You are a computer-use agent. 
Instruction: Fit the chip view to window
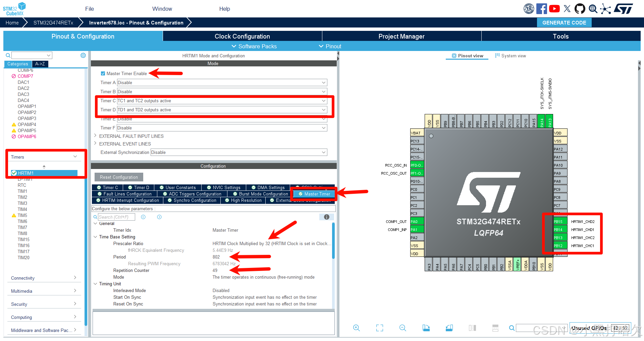coord(379,328)
